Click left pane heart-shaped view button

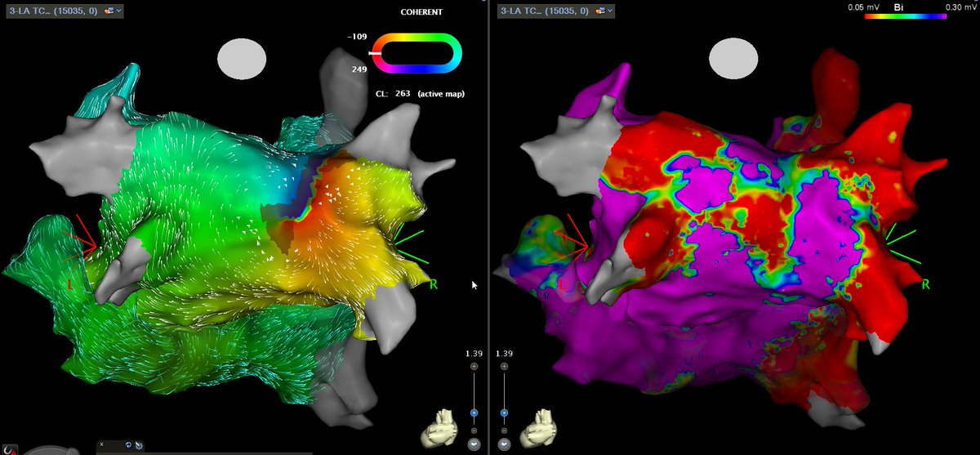474,444
